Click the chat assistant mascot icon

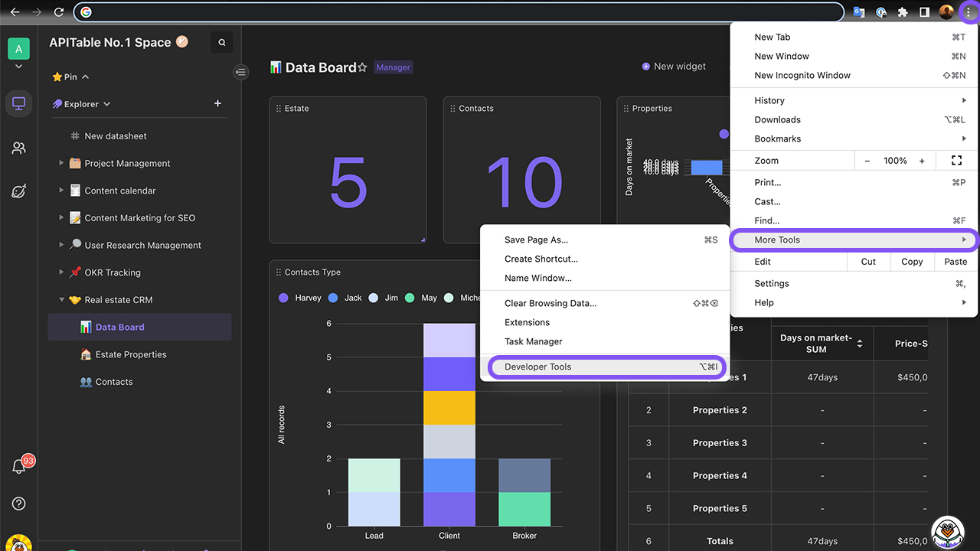(x=948, y=531)
